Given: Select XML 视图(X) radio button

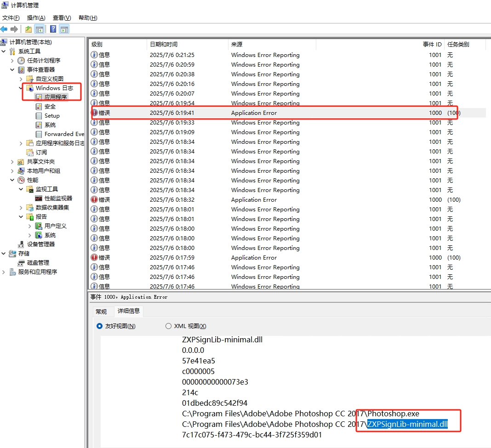Looking at the screenshot, I should (168, 326).
